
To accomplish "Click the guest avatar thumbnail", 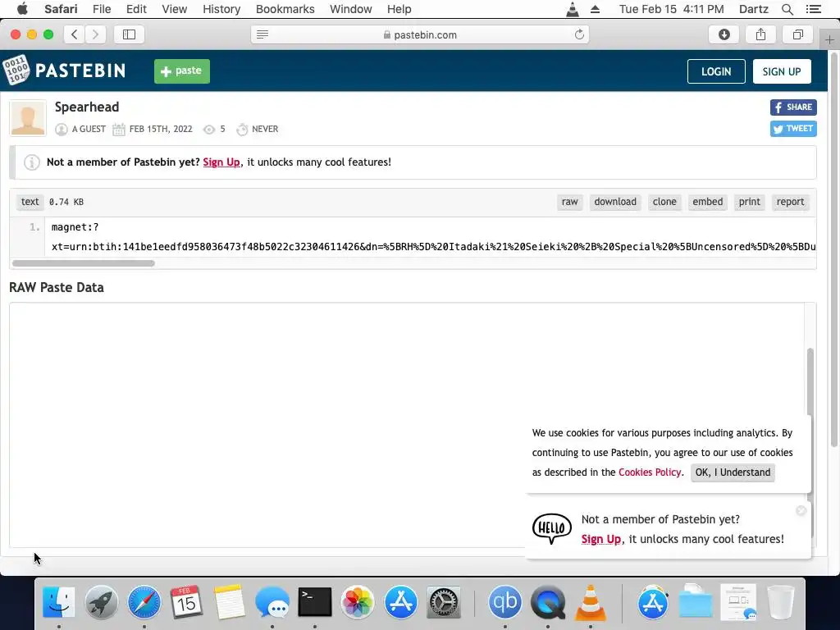I will pyautogui.click(x=28, y=118).
